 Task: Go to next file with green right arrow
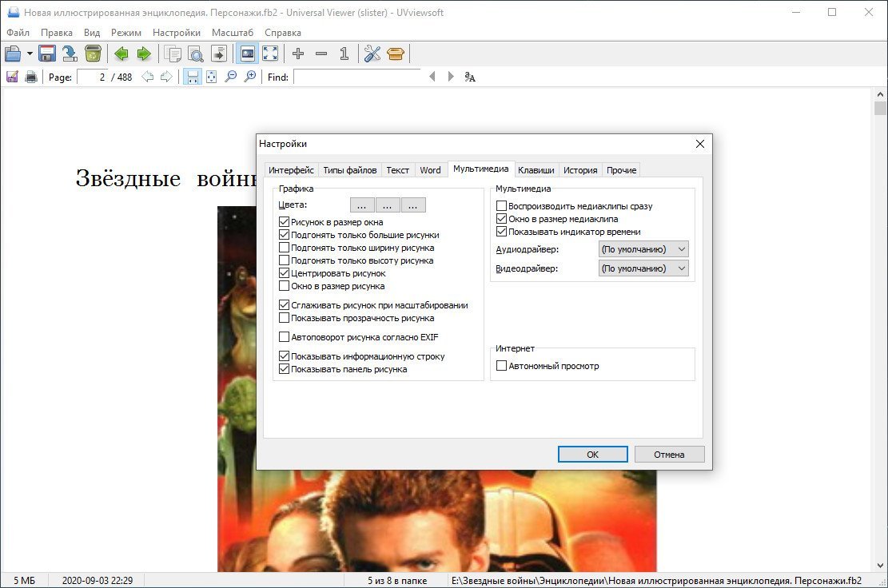pos(144,54)
